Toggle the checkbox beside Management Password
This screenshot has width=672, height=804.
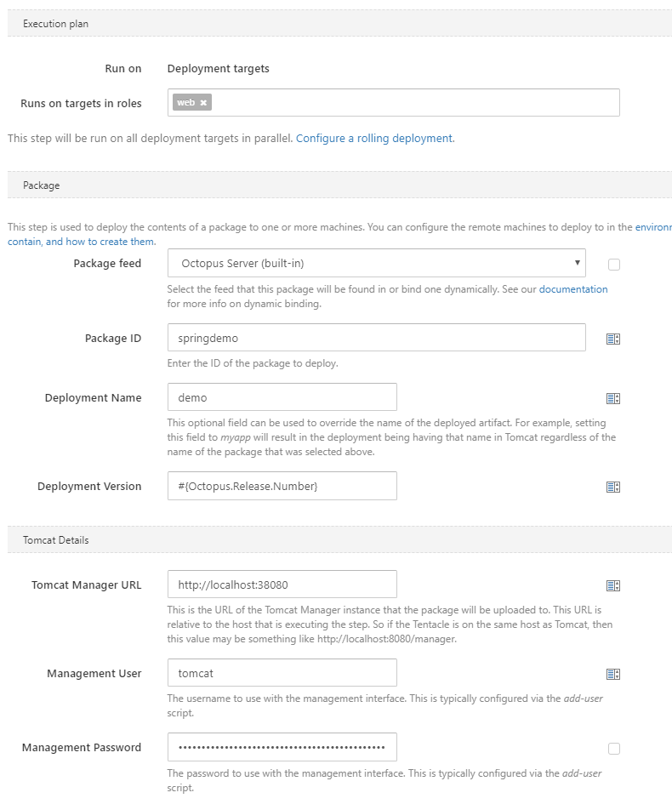point(614,749)
